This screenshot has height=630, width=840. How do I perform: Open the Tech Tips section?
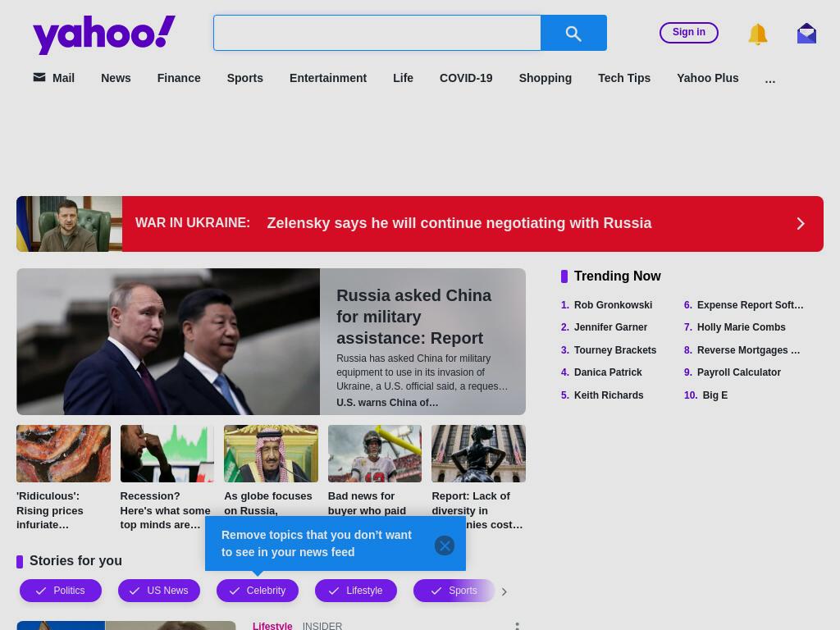point(624,78)
